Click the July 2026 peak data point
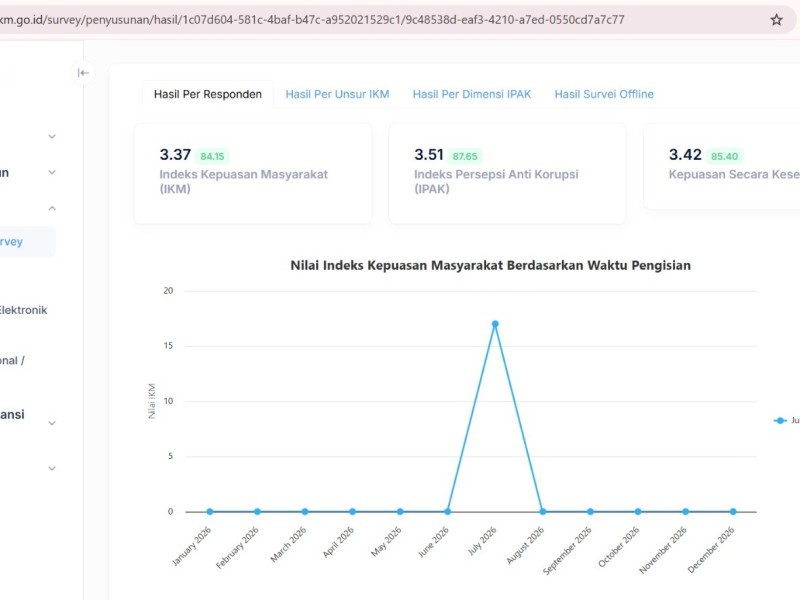800x600 pixels. (495, 324)
